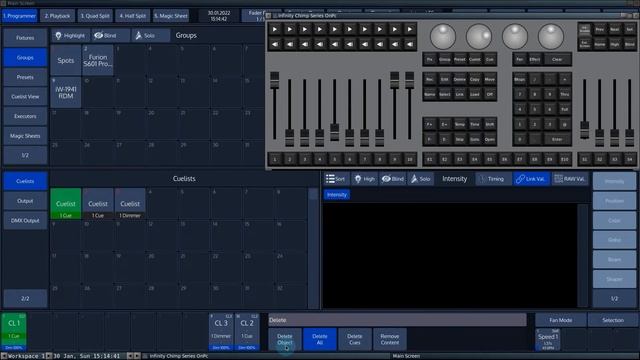
Task: Click Delete Cues button
Action: pyautogui.click(x=355, y=339)
